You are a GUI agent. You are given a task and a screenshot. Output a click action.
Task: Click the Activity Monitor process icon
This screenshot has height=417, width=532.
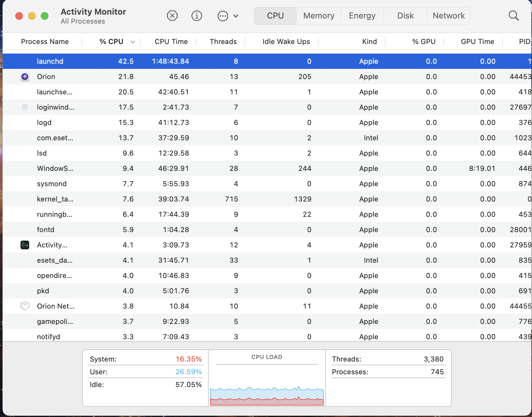point(25,245)
